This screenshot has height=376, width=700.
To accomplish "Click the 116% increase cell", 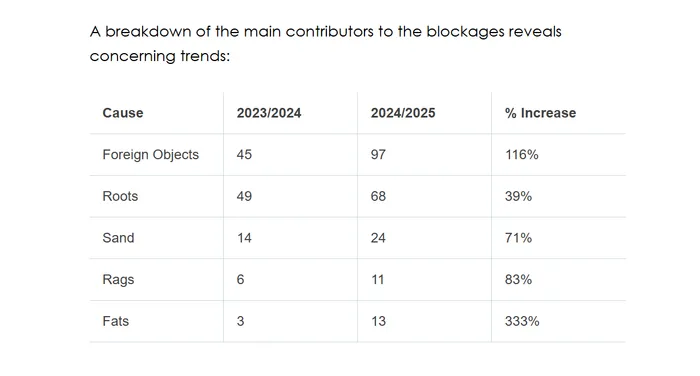I will pyautogui.click(x=521, y=155).
